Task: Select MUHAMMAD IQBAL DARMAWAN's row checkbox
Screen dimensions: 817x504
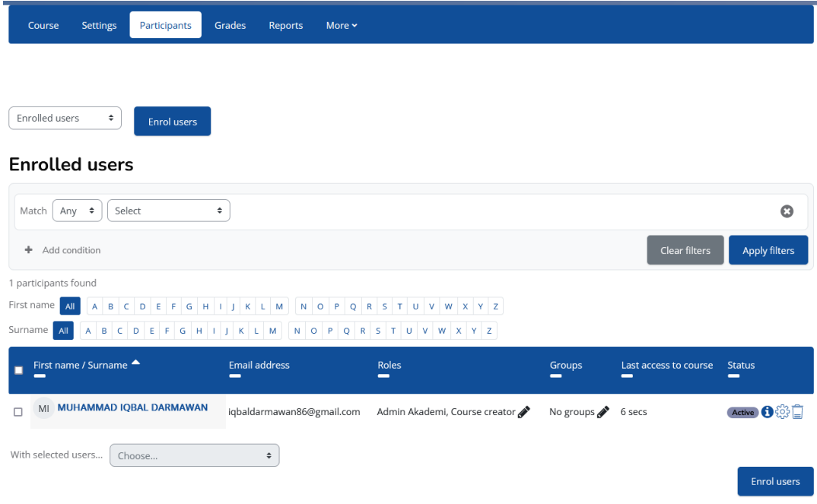Action: 18,412
